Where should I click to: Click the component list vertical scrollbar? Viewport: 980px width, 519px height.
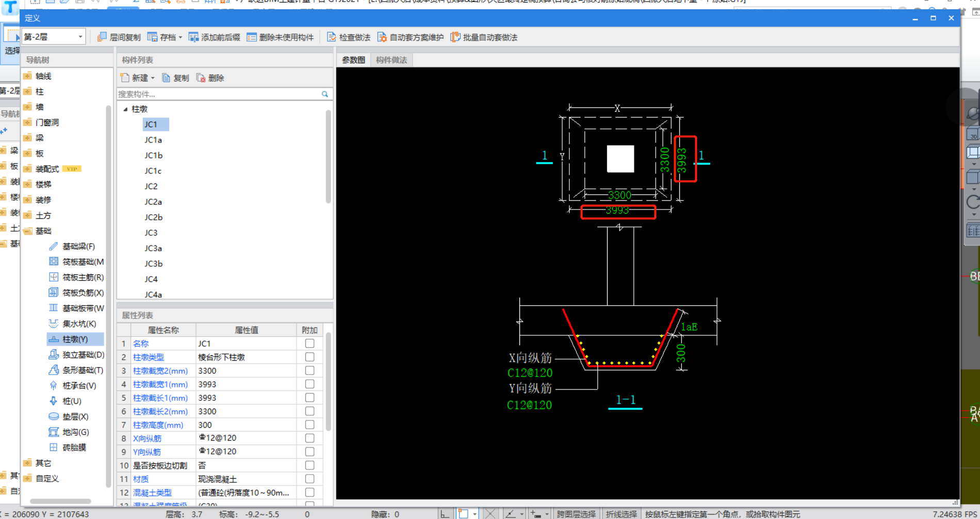coord(328,157)
